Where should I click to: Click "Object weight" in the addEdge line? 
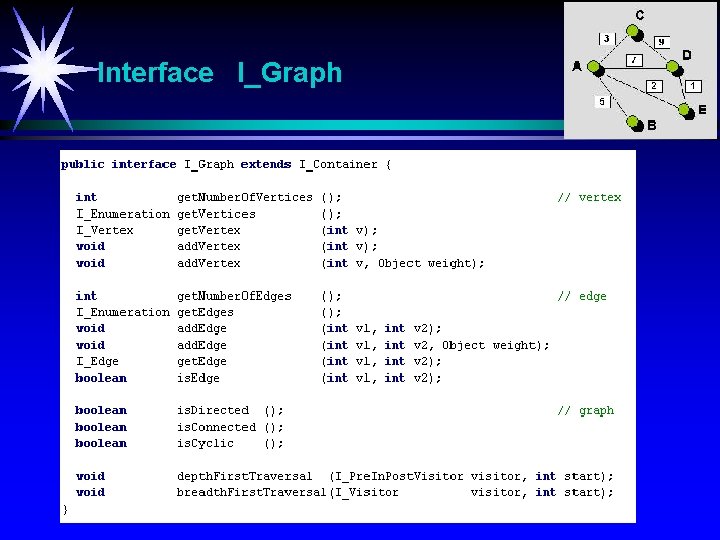pyautogui.click(x=489, y=345)
